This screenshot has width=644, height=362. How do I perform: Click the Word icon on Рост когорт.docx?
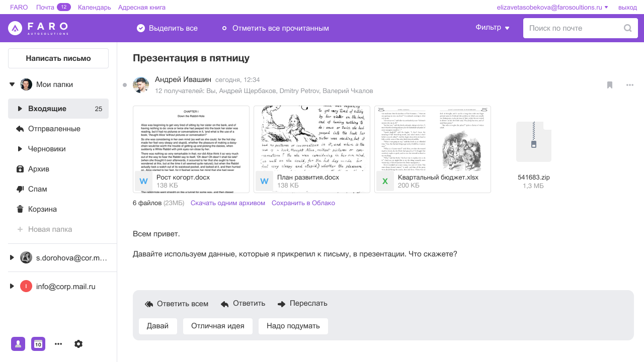tap(143, 180)
